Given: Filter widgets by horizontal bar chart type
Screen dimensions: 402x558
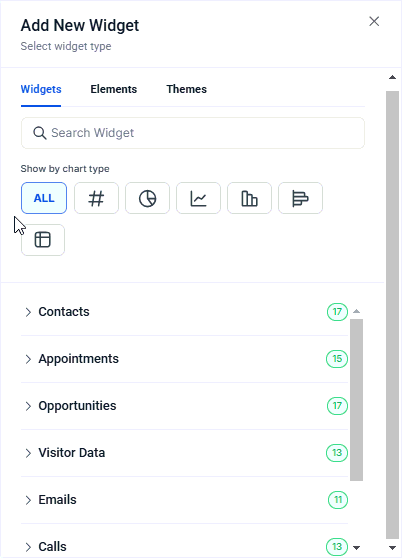Looking at the screenshot, I should tap(300, 198).
